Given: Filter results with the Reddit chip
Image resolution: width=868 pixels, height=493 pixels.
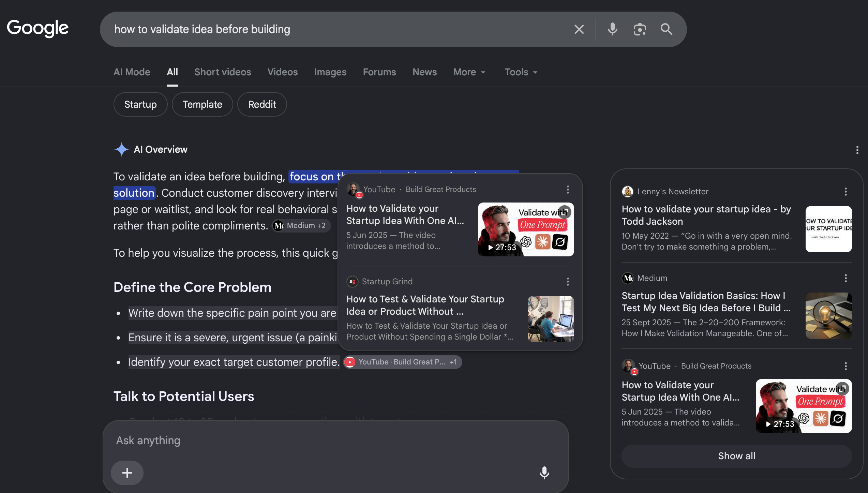Looking at the screenshot, I should (x=262, y=104).
